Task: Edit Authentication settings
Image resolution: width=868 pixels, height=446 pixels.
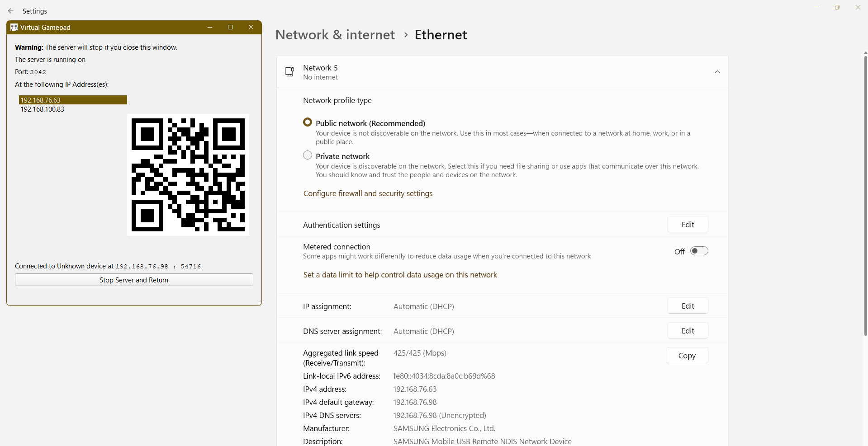Action: [688, 225]
